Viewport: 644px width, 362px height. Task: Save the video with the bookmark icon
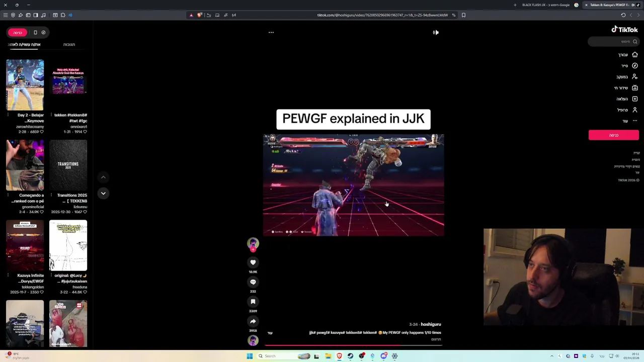click(253, 302)
